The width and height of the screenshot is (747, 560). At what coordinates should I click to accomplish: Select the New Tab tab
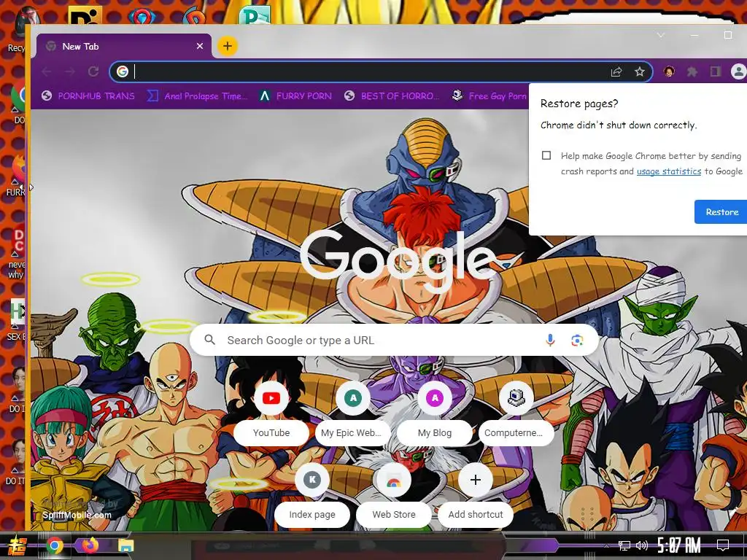(x=124, y=46)
